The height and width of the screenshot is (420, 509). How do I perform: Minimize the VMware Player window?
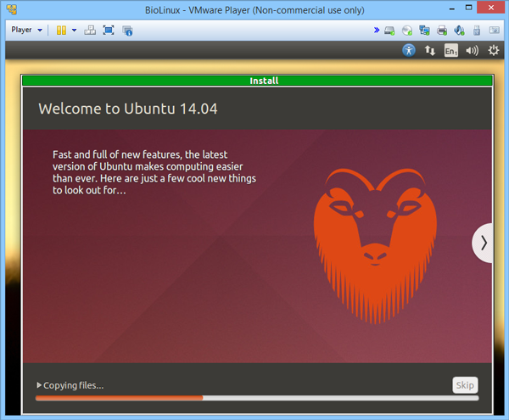coord(452,8)
